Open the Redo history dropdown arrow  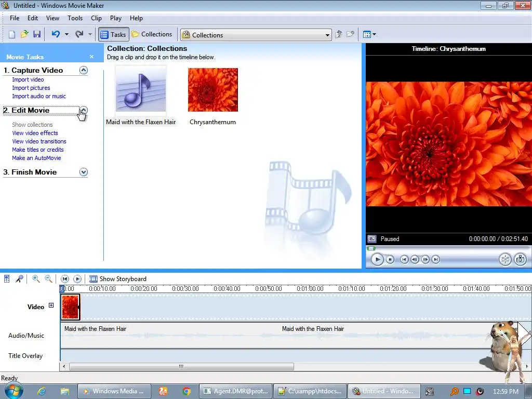(x=90, y=34)
